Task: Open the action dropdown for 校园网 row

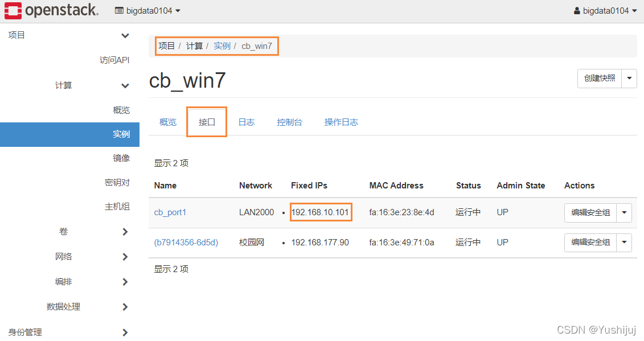Action: [624, 243]
